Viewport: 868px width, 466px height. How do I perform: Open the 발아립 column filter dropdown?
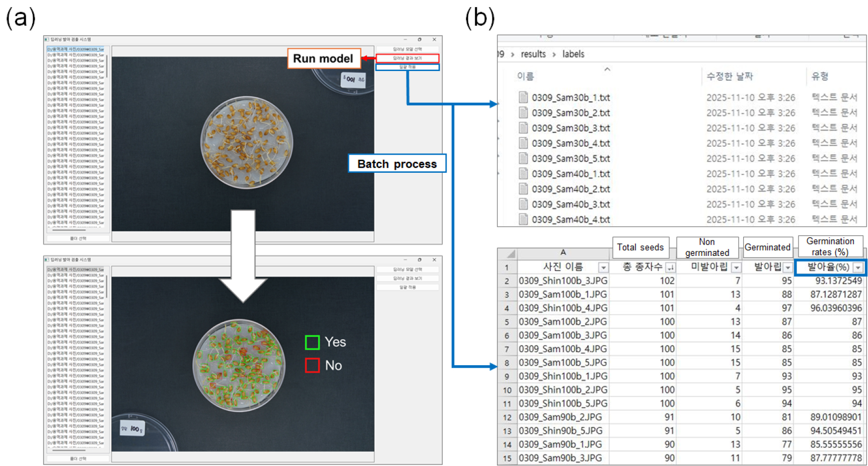click(x=788, y=268)
